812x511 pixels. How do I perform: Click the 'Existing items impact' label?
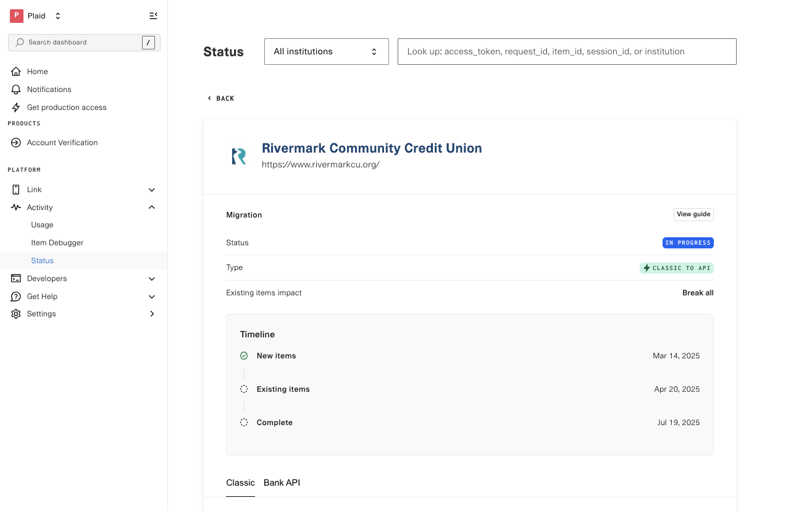[264, 293]
